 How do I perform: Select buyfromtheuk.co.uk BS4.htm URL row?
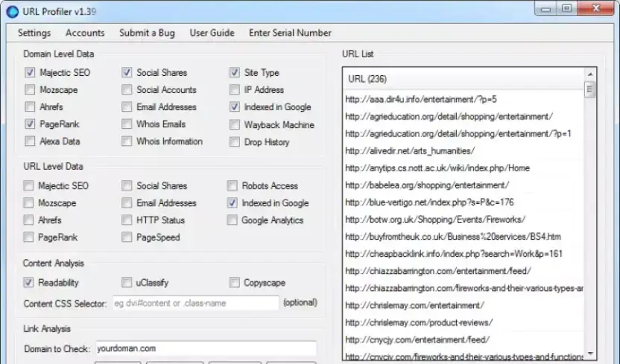click(x=464, y=237)
